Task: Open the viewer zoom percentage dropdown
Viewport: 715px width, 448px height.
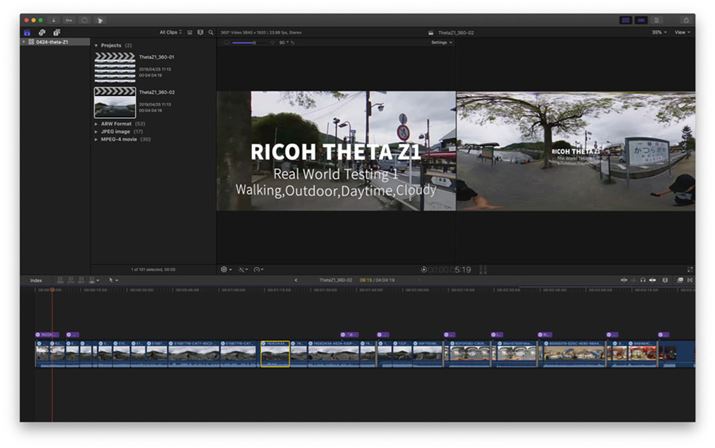Action: [658, 32]
